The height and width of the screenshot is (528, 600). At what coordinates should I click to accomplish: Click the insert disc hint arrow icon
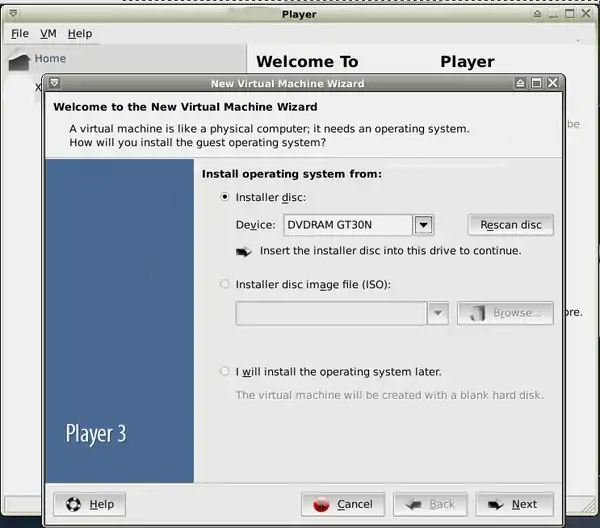[x=244, y=251]
